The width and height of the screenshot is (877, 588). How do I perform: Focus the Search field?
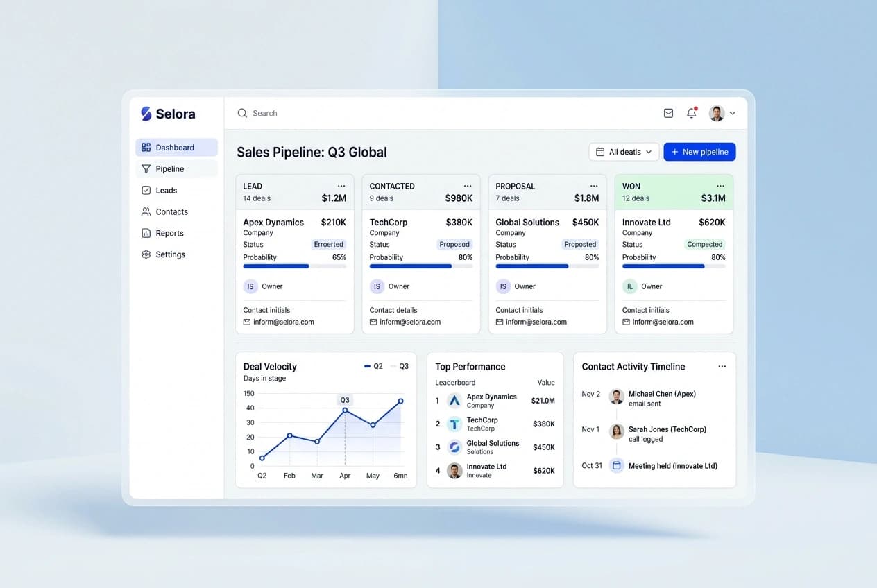[x=444, y=113]
